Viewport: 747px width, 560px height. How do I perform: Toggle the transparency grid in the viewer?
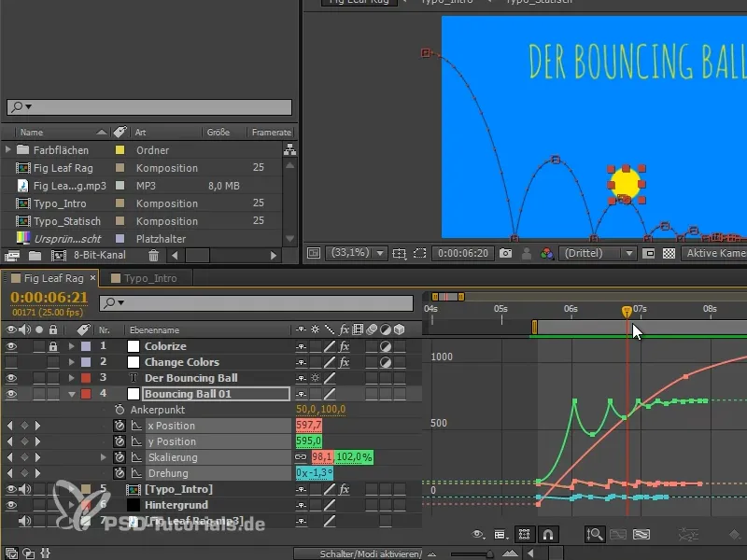[x=669, y=253]
